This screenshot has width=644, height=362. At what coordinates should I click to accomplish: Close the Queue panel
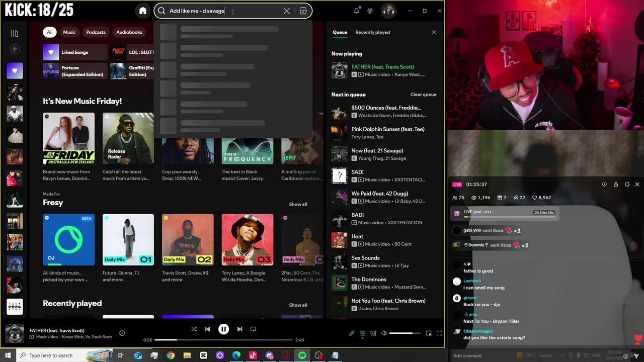[434, 32]
